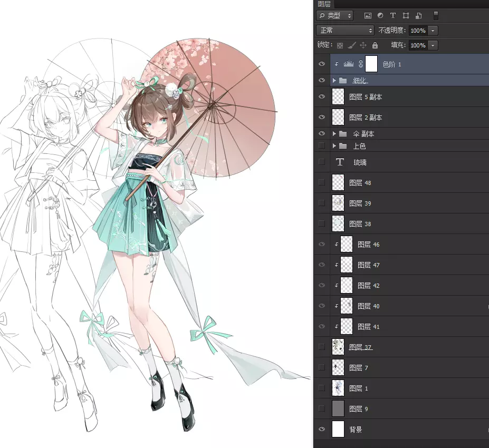
Task: Open the fill 填充 slider arrow
Action: pos(433,45)
